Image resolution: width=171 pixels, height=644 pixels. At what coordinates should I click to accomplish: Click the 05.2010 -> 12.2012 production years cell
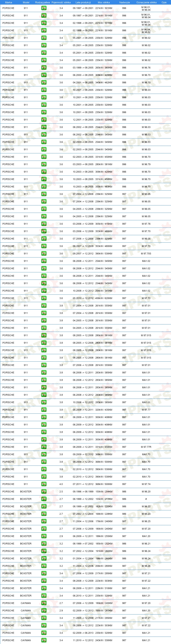pyautogui.click(x=83, y=298)
